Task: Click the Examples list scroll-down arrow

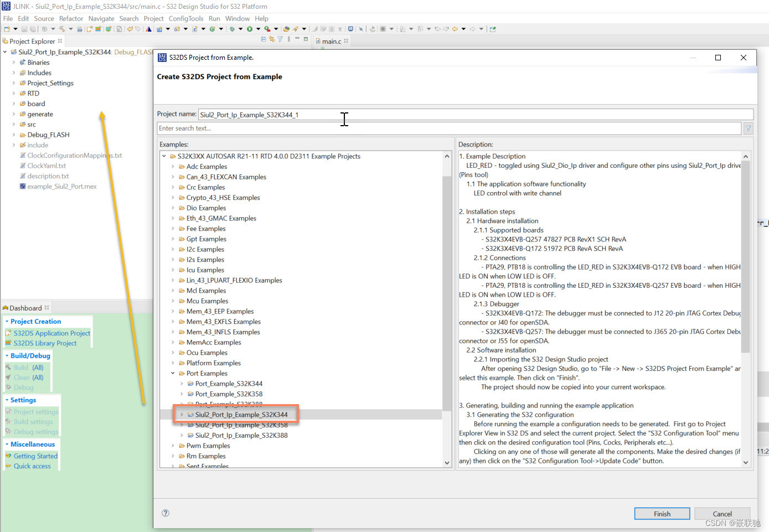Action: 447,463
